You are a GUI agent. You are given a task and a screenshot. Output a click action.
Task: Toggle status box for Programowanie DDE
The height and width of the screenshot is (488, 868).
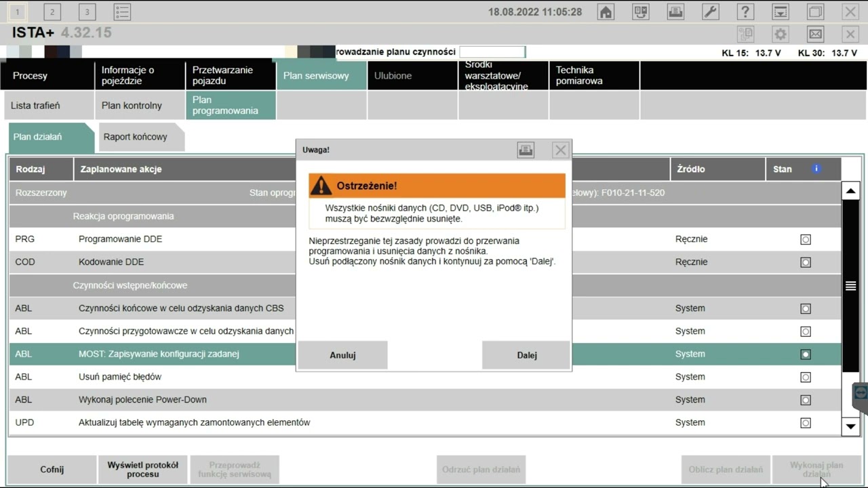(x=806, y=239)
